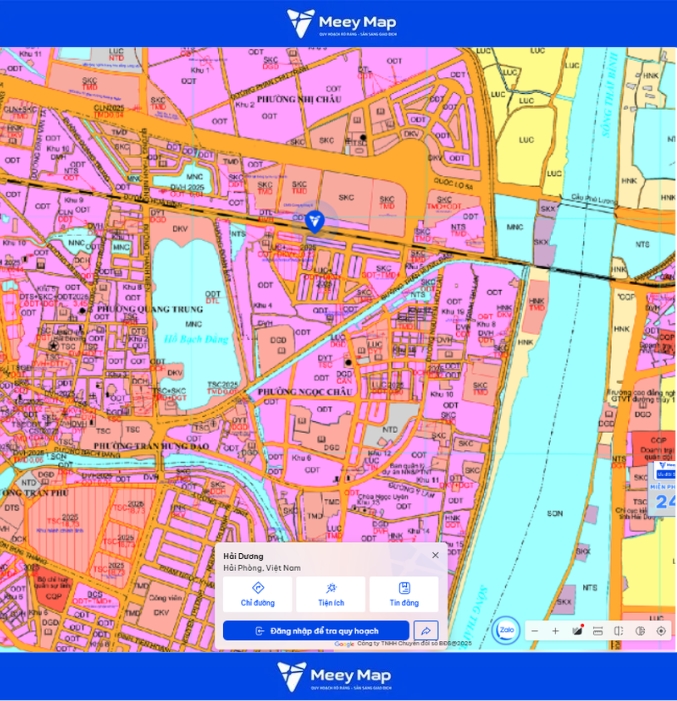This screenshot has height=701, width=677.
Task: Click the "SON" river label
Action: coord(555,514)
